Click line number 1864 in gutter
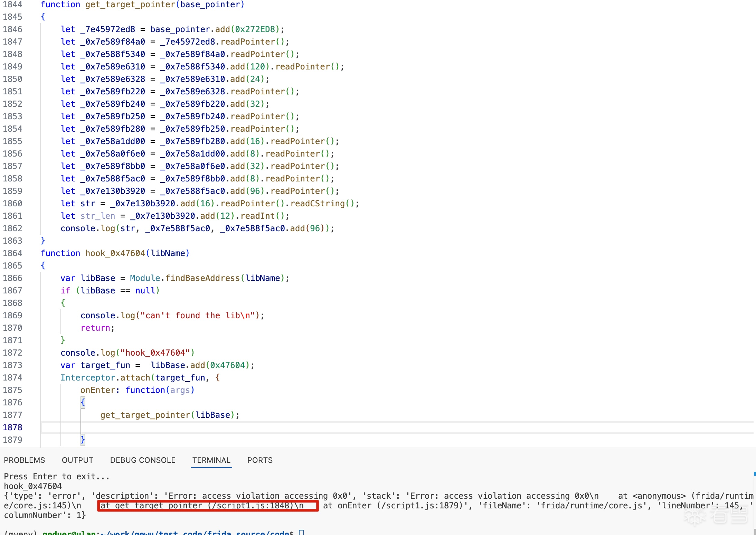 [12, 253]
